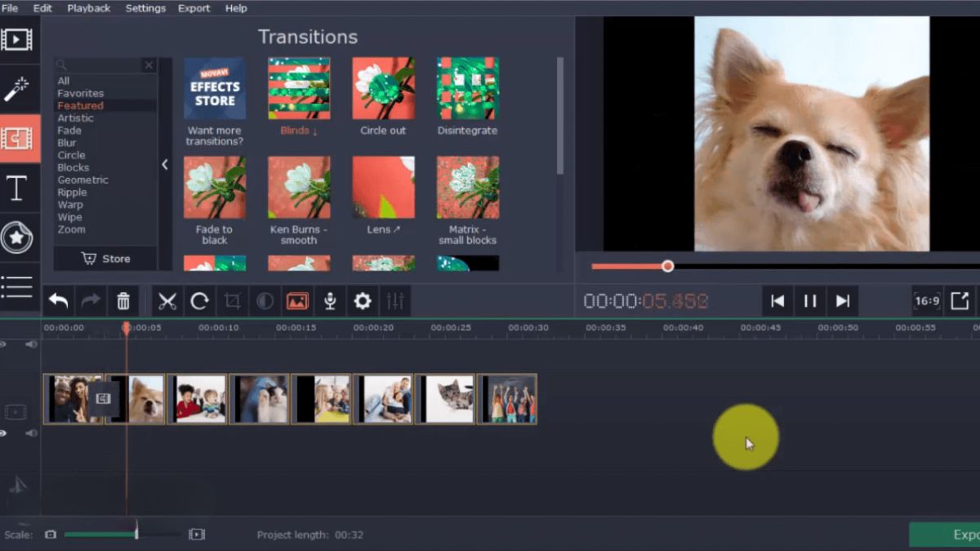Open the Crop tool
Image resolution: width=980 pixels, height=551 pixels.
pyautogui.click(x=232, y=300)
